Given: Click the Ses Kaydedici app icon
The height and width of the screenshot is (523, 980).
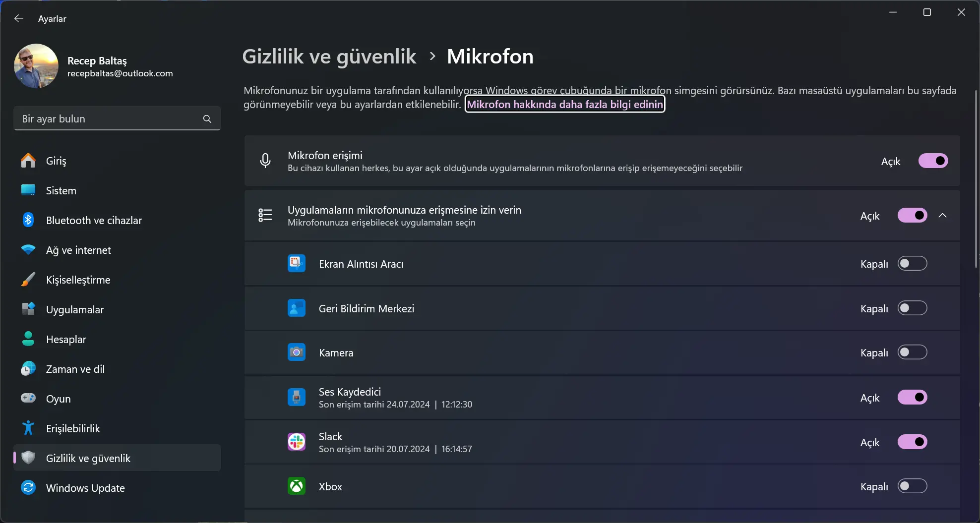Looking at the screenshot, I should (x=297, y=397).
